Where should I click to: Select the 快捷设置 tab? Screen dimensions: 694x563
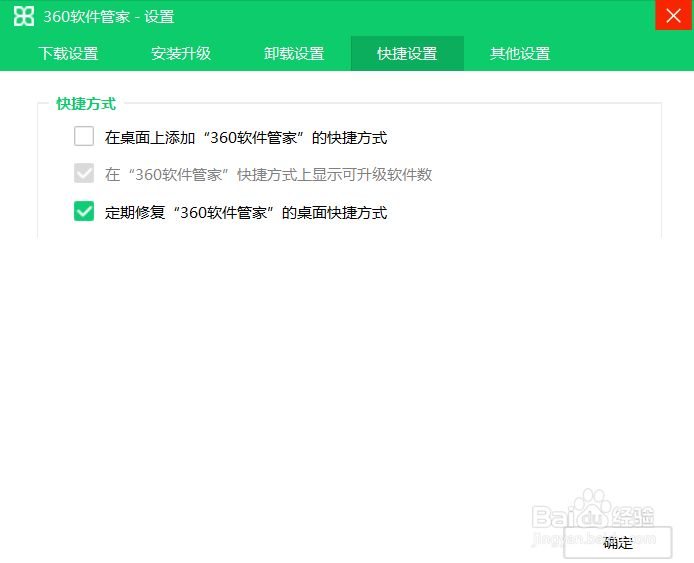point(407,54)
